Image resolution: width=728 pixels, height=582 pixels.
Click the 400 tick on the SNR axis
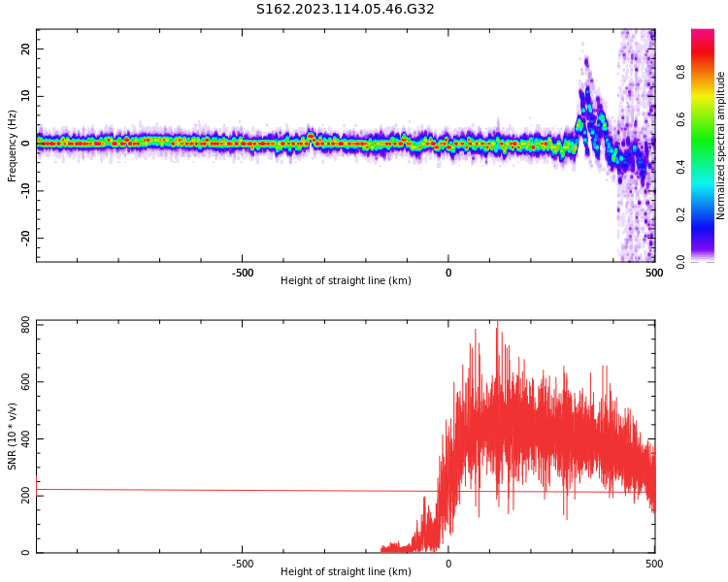pyautogui.click(x=24, y=438)
